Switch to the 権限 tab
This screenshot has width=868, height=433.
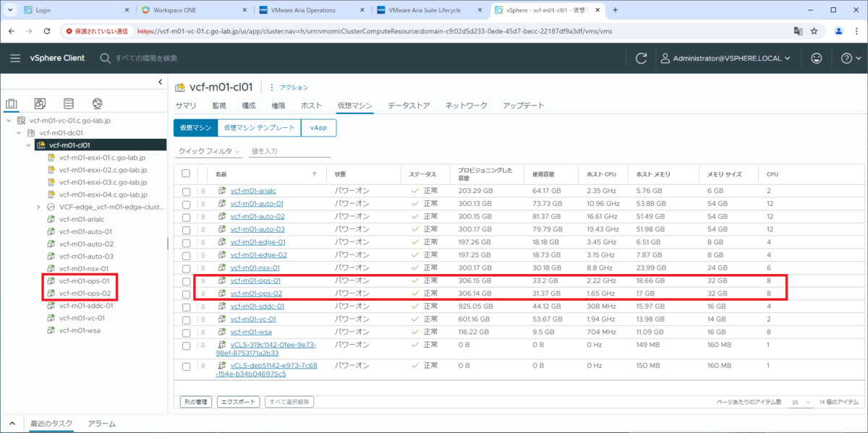(278, 106)
